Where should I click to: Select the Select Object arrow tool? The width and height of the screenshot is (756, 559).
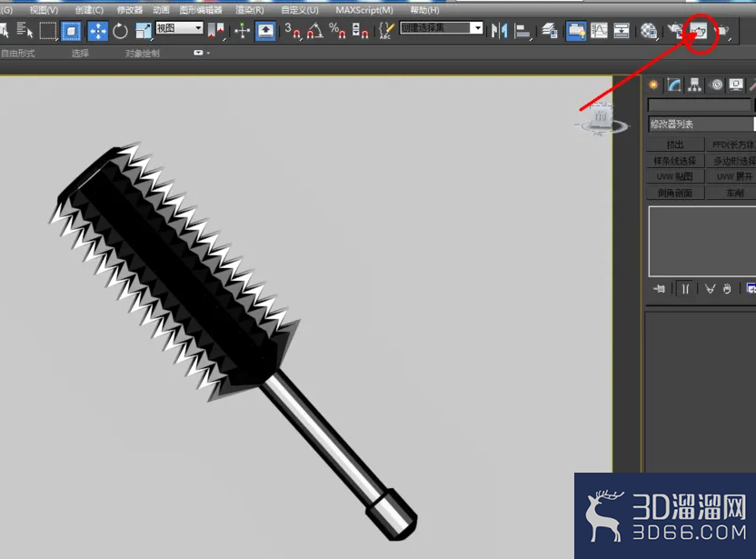(4, 31)
